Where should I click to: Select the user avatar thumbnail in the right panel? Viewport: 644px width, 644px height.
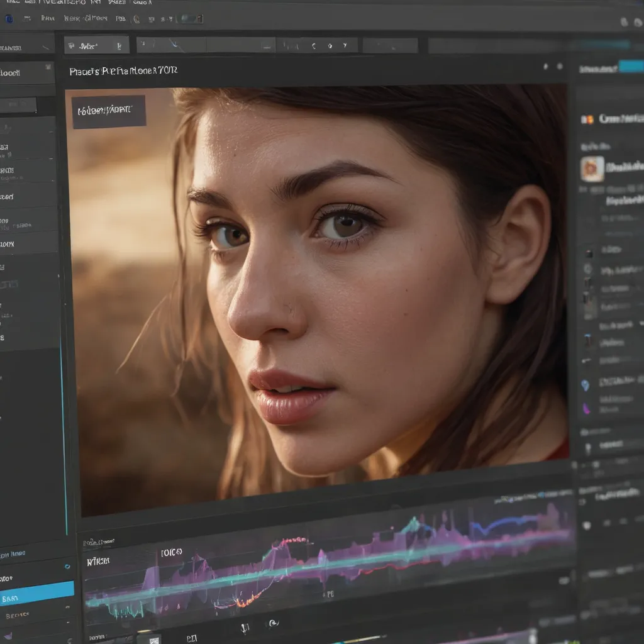(x=591, y=170)
